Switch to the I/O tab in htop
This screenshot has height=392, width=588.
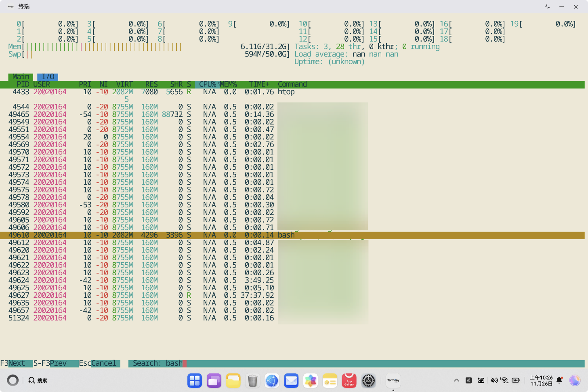click(48, 77)
